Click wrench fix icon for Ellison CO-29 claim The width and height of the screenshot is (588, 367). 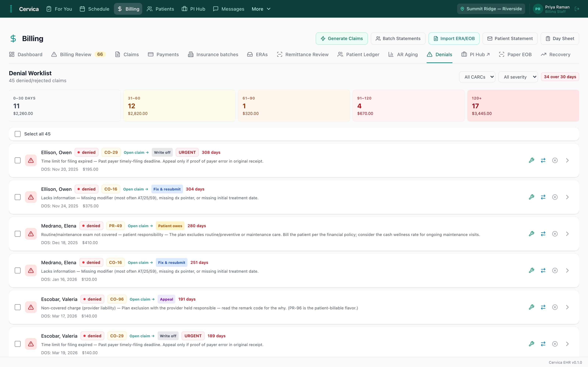tap(531, 160)
